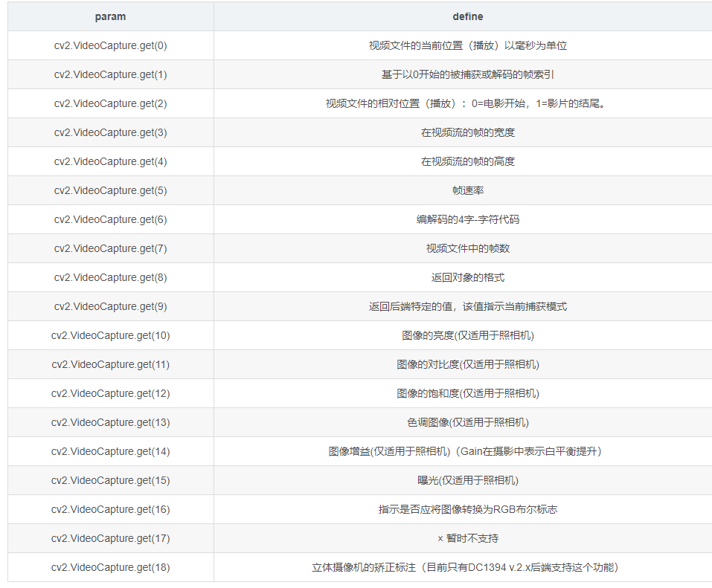712x588 pixels.
Task: Select cell 'cv2.VideoCapture.get(15)'
Action: (110, 481)
